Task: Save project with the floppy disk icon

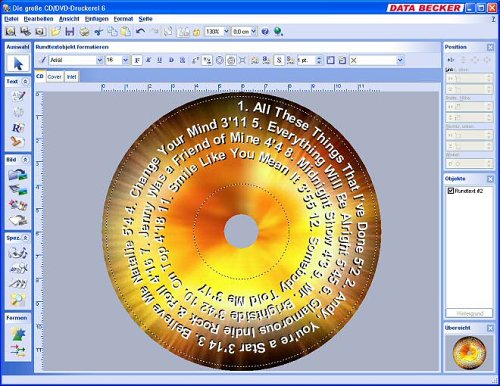Action: (x=70, y=32)
